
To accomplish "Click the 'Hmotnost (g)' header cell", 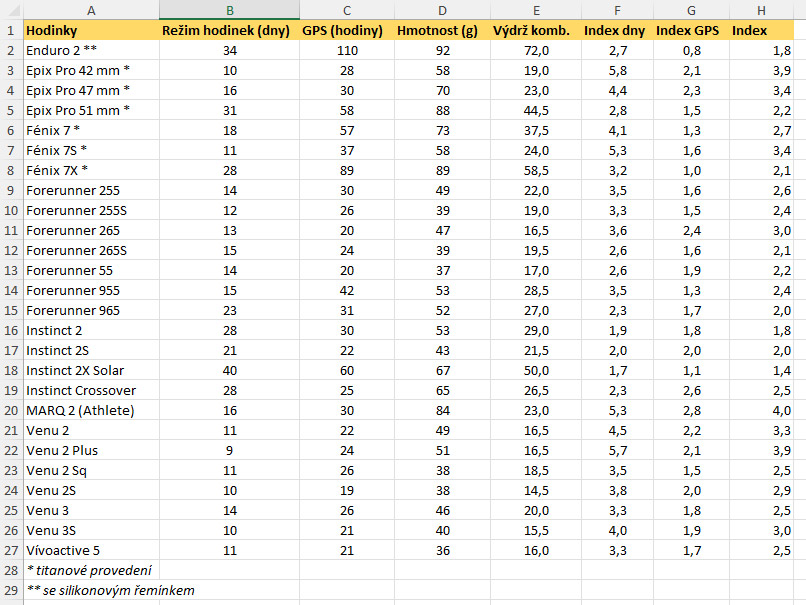I will pyautogui.click(x=443, y=30).
